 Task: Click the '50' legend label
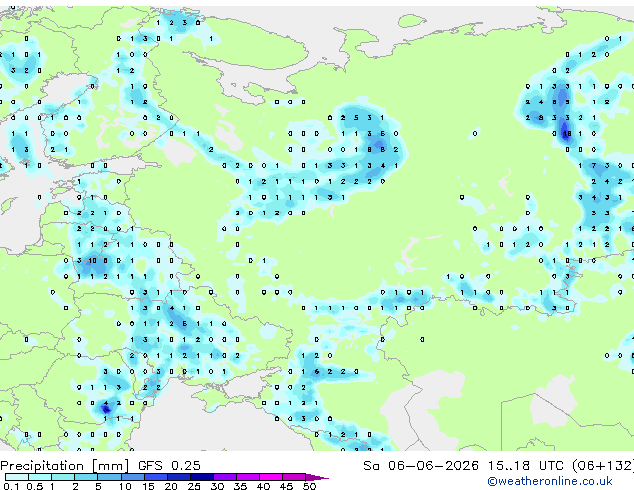pos(310,486)
